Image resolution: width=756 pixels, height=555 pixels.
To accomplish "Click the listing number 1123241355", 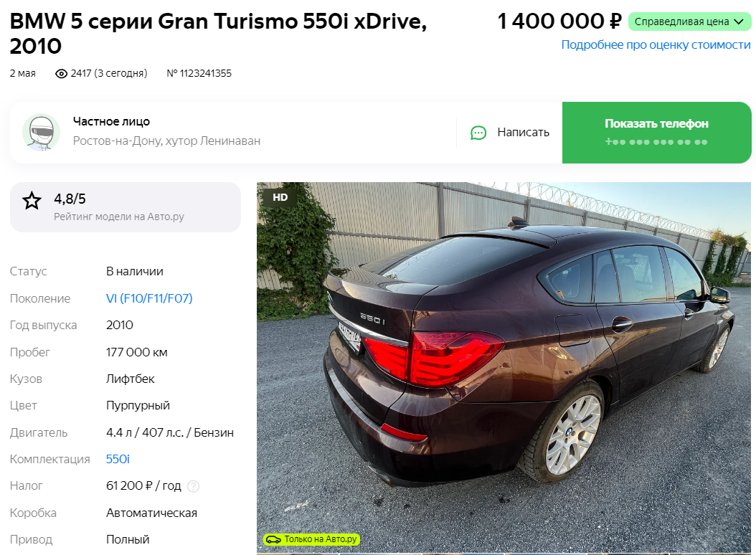I will click(x=199, y=73).
